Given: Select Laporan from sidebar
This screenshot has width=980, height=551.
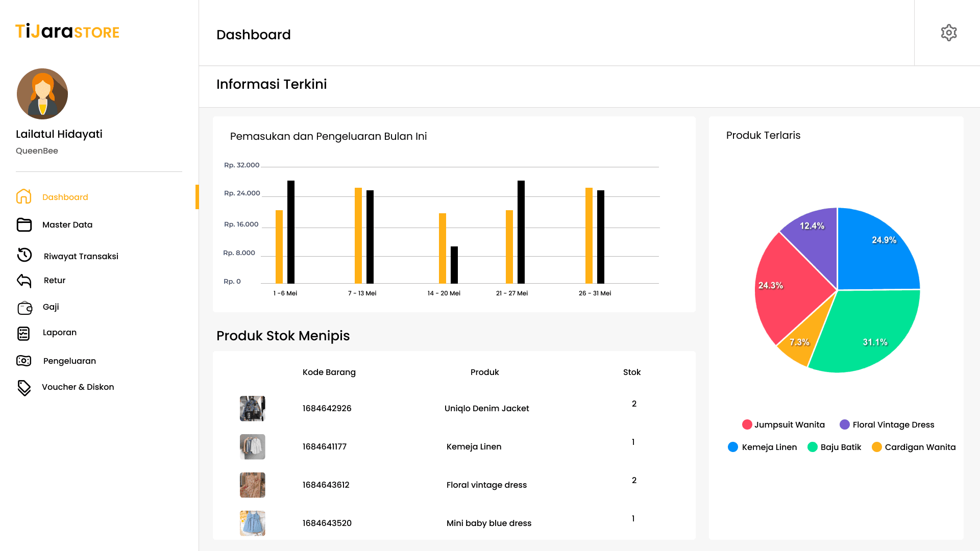Looking at the screenshot, I should 60,333.
